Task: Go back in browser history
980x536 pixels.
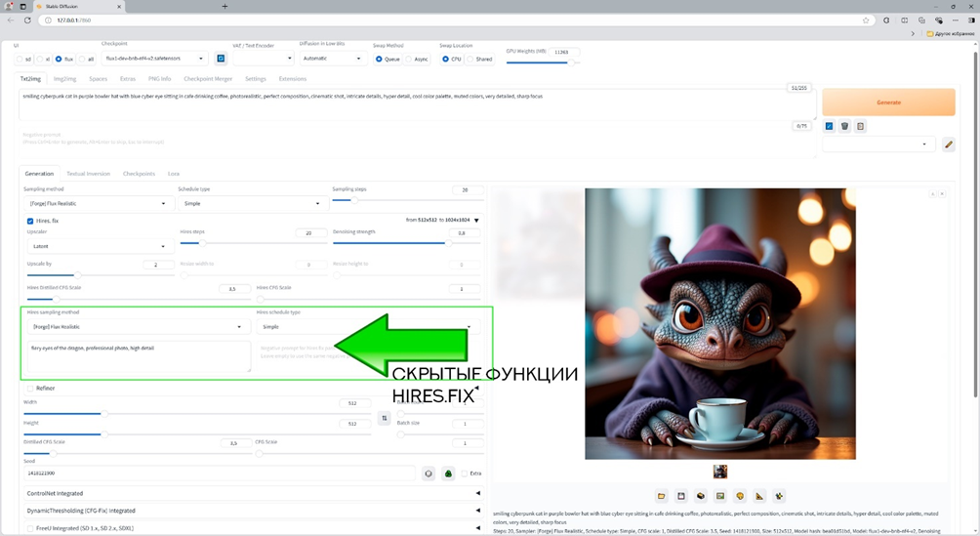Action: 11,20
